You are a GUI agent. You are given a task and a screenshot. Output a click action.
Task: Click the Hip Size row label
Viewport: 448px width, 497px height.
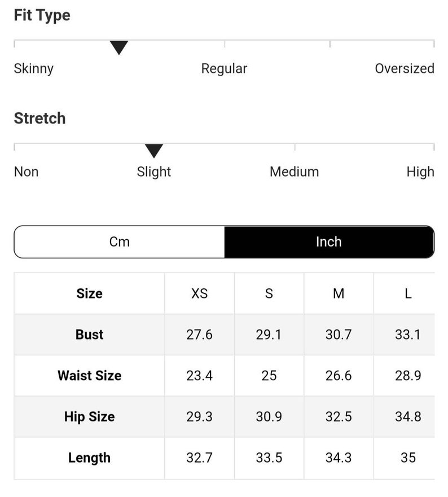pyautogui.click(x=89, y=417)
